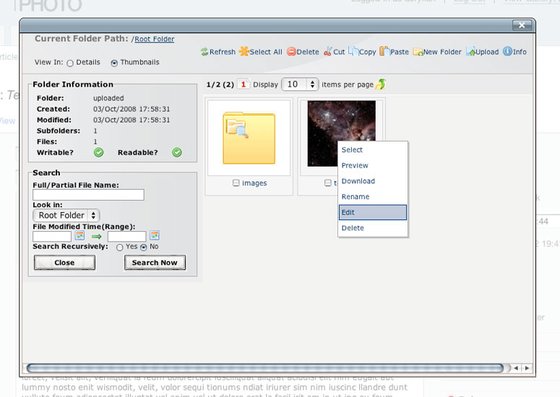Close the file manager dialog
The image size is (560, 397).
522,25
